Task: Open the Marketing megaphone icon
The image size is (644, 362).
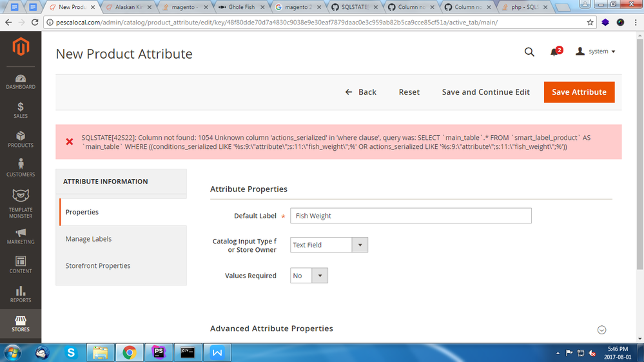Action: 21,236
